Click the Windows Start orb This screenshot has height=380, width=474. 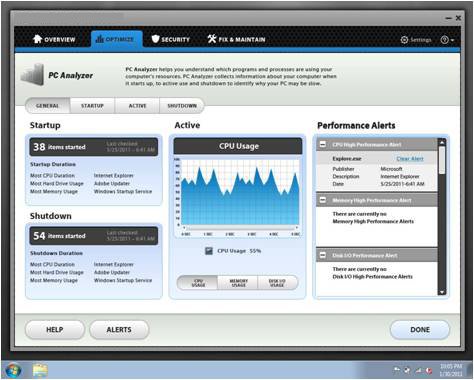coord(13,370)
